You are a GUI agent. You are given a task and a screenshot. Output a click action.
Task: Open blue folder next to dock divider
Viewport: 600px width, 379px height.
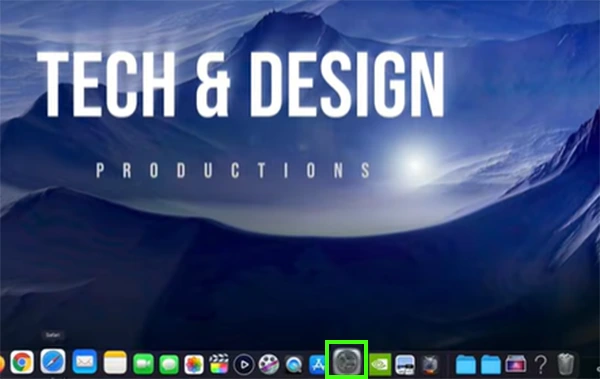(x=466, y=364)
